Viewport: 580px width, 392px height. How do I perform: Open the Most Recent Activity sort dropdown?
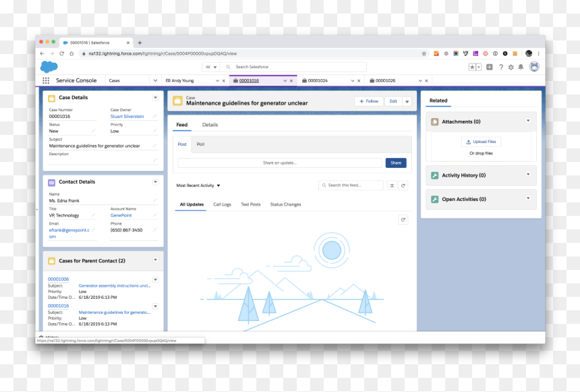pyautogui.click(x=198, y=186)
